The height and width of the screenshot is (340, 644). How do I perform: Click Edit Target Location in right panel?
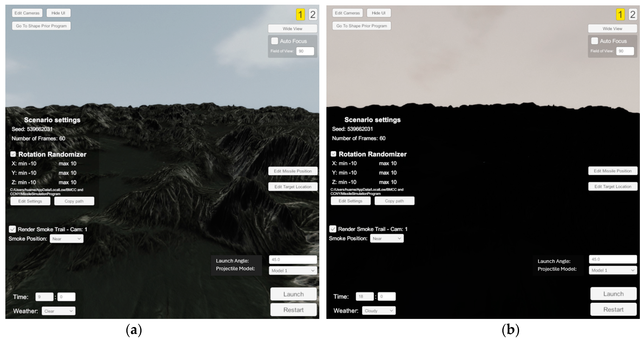point(613,187)
